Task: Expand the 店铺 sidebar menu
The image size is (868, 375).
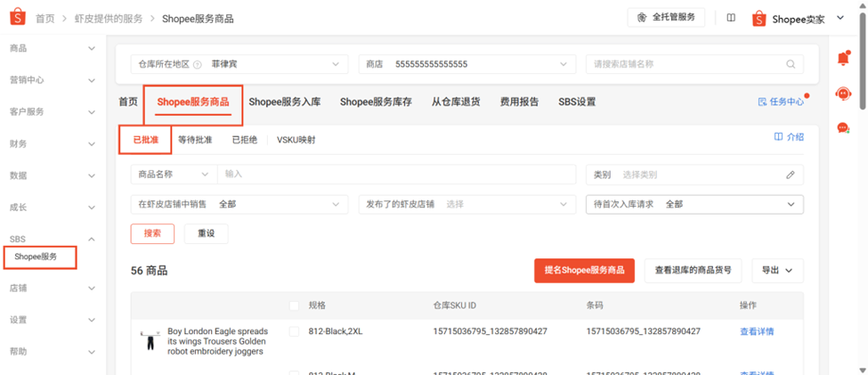Action: click(x=53, y=288)
